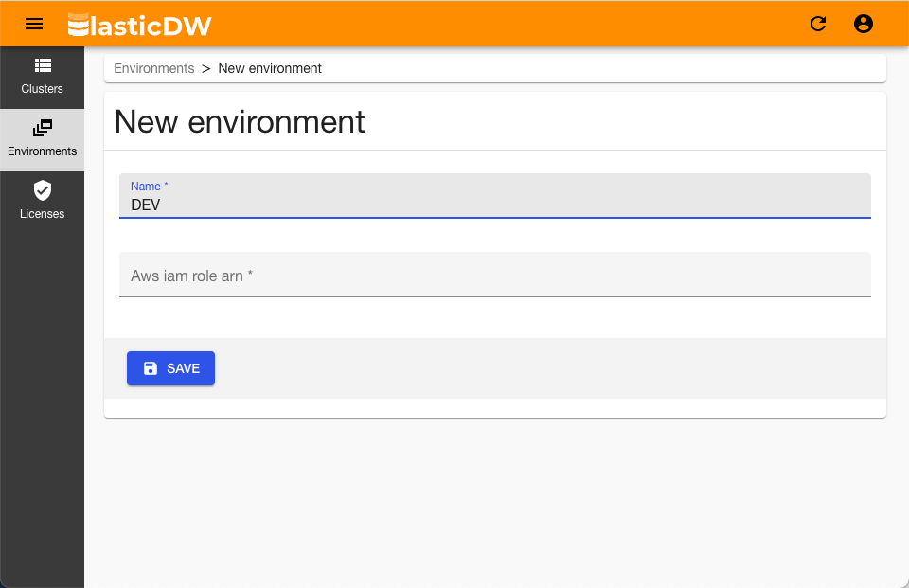
Task: Select the Environments text label in sidebar
Action: pos(43,151)
